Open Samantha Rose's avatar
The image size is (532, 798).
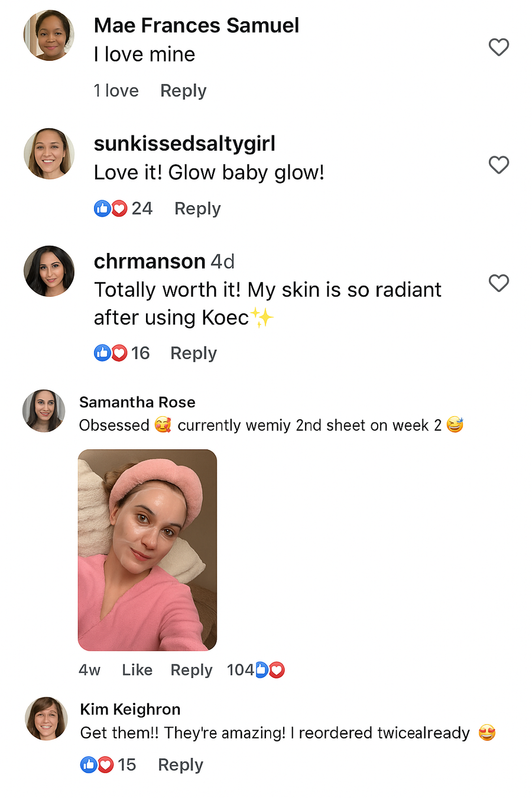click(44, 411)
